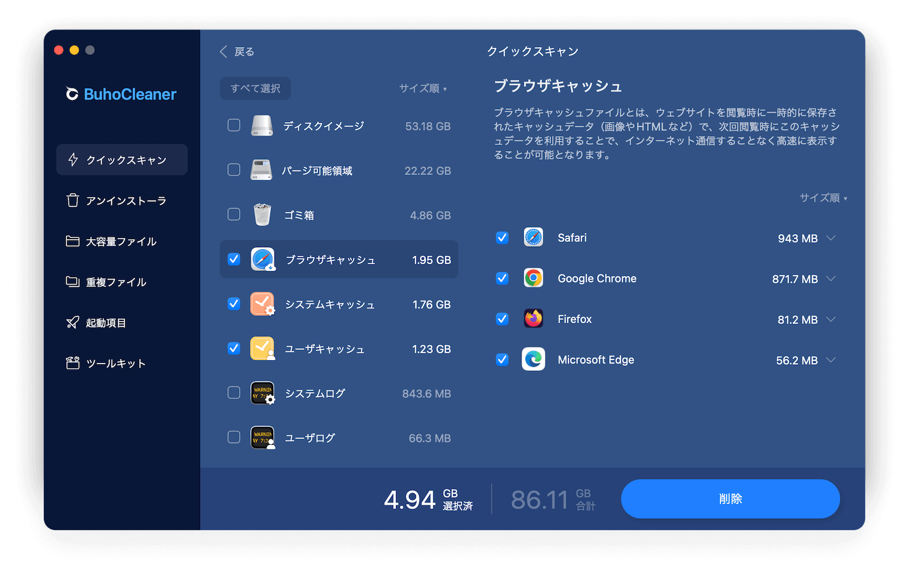Click the folder icon for 大容量ファイル
Image resolution: width=909 pixels, height=588 pixels.
pyautogui.click(x=73, y=241)
